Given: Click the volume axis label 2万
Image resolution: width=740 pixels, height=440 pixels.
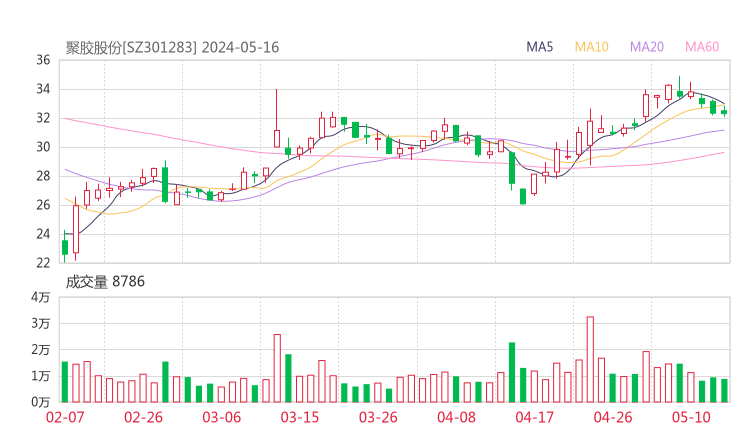Looking at the screenshot, I should click(41, 350).
